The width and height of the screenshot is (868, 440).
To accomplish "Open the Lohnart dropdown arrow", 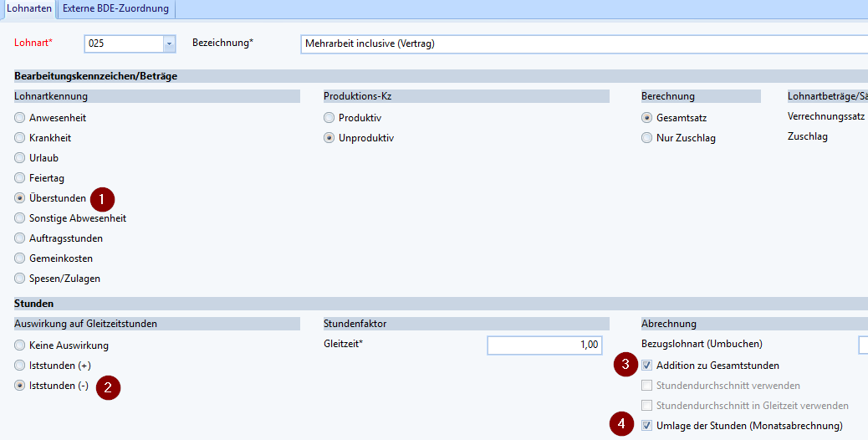I will point(169,43).
